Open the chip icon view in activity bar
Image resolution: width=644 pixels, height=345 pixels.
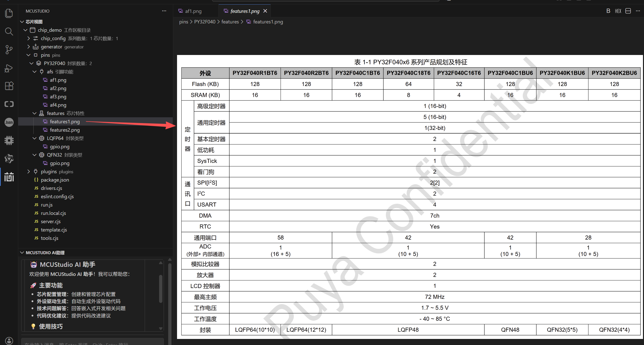(9, 140)
